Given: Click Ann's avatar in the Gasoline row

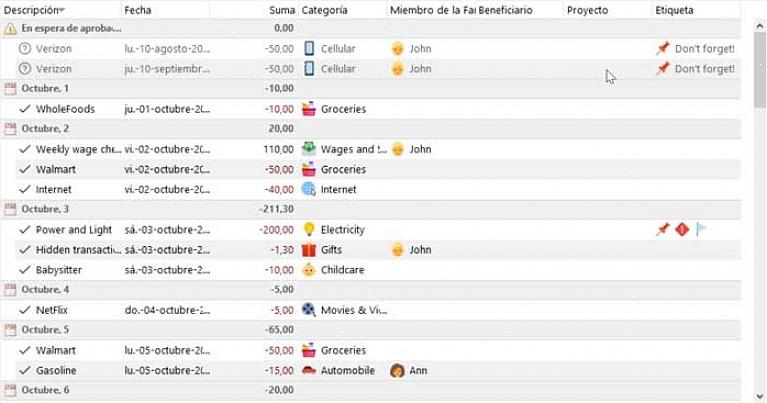Looking at the screenshot, I should [397, 370].
